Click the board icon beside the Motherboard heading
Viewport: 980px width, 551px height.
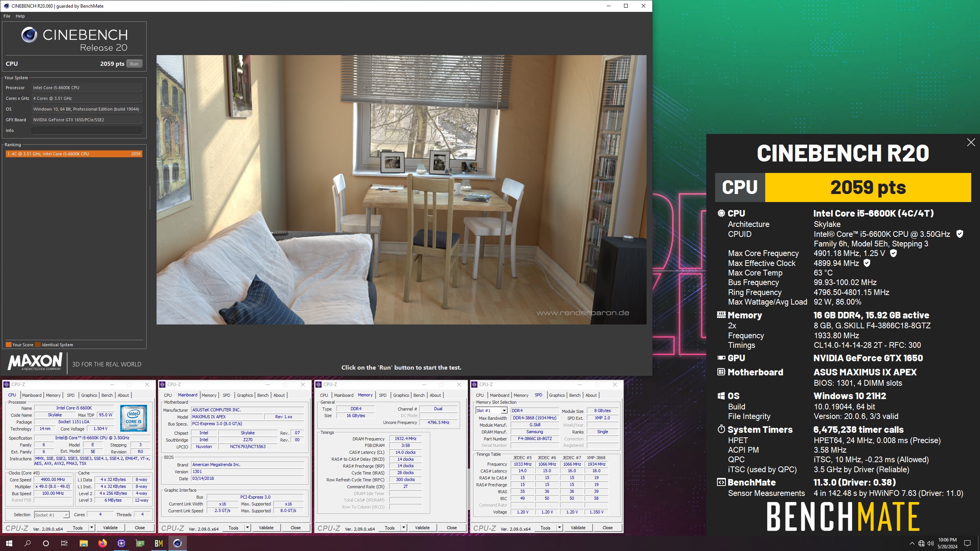pos(721,372)
